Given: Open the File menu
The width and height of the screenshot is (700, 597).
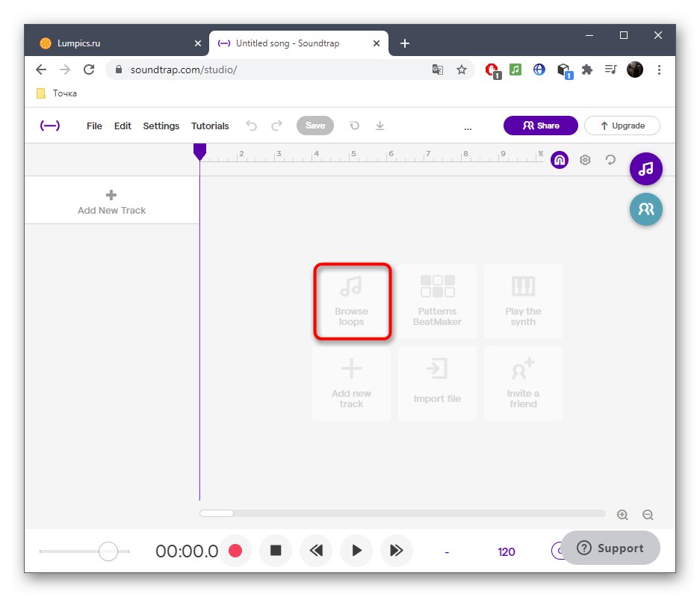Looking at the screenshot, I should pos(94,126).
